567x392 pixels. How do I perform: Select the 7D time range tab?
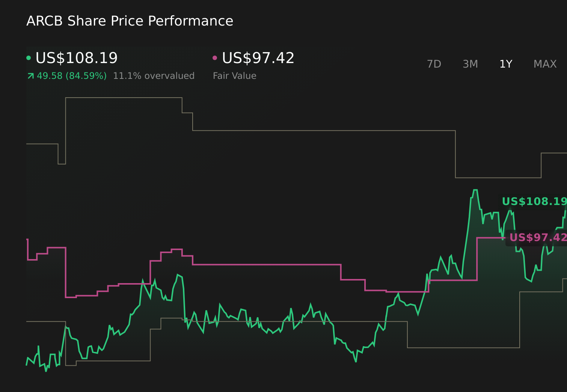[434, 64]
